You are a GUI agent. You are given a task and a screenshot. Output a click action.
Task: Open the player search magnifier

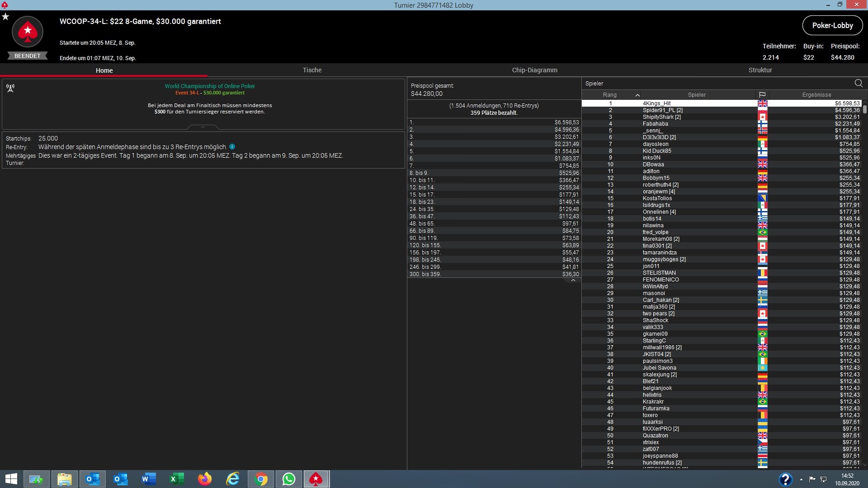coord(858,83)
